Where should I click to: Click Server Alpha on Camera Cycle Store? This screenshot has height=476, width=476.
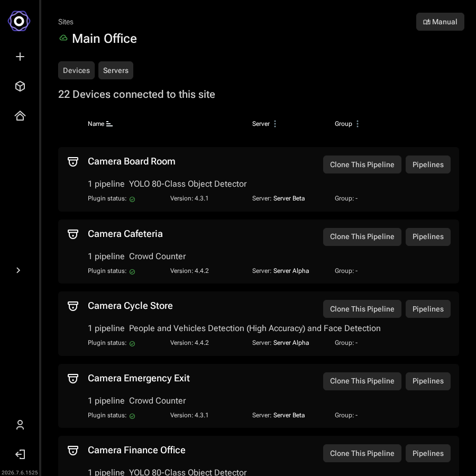coord(291,343)
